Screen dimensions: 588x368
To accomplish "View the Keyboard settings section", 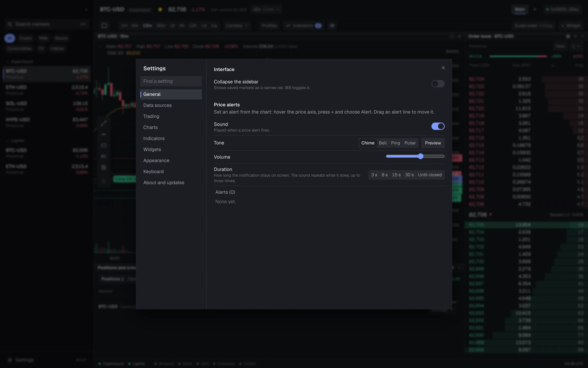I will tap(171, 171).
